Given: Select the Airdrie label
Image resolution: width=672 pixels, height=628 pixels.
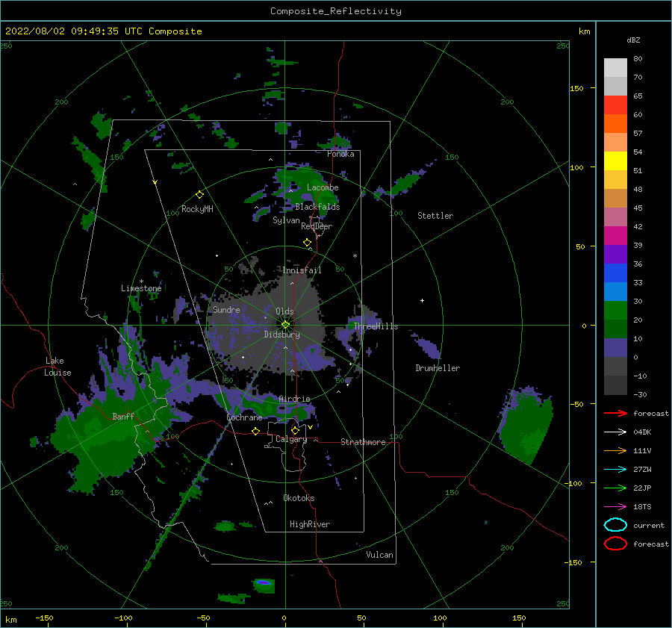Looking at the screenshot, I should tap(294, 399).
